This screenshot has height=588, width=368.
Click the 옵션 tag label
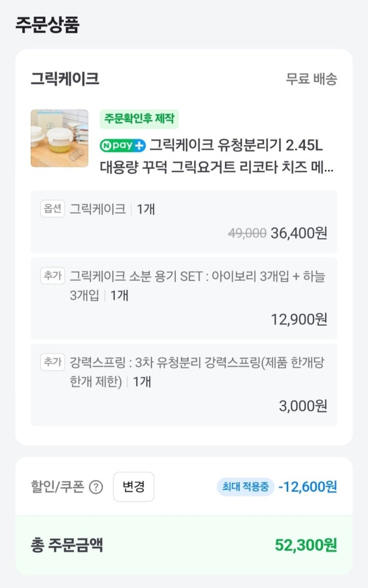coord(53,209)
